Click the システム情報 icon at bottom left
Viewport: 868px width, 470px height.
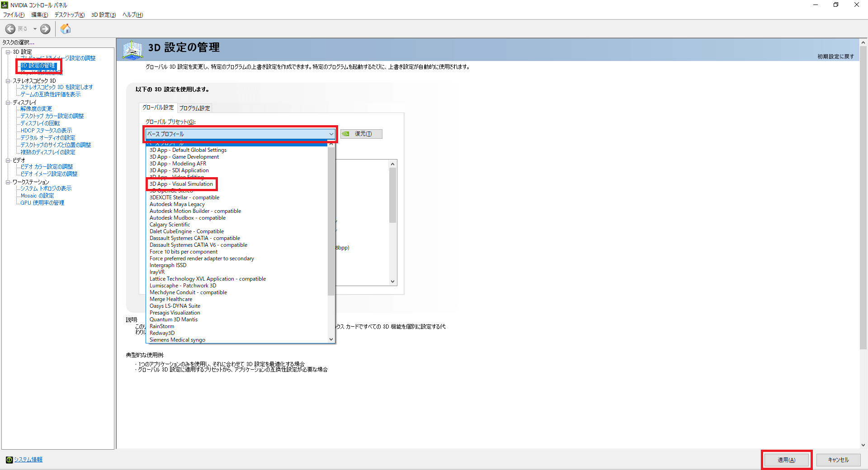(9, 460)
